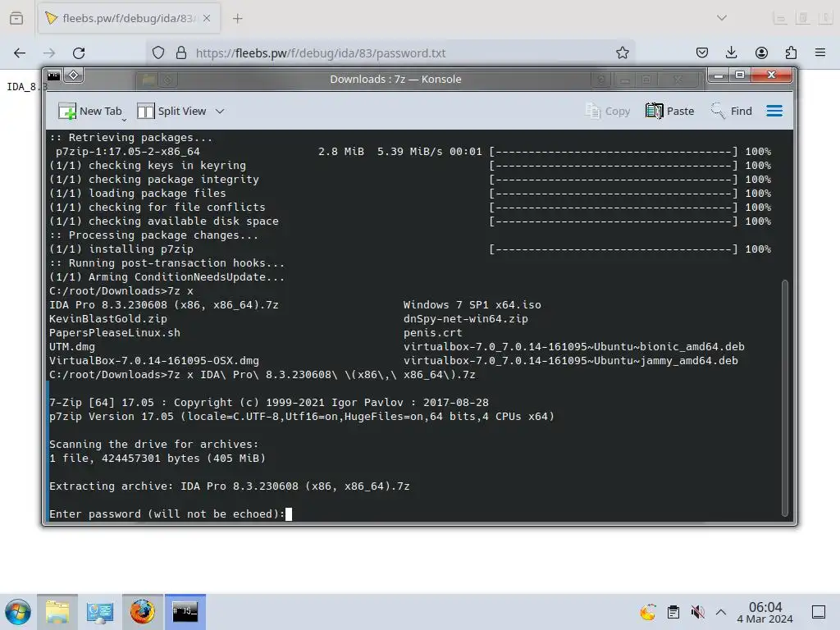Open Firefox application menu
Screen dimensions: 840x630
(x=820, y=52)
